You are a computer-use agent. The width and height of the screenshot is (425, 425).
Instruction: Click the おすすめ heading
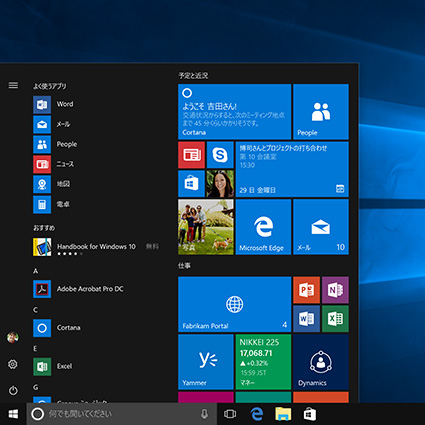point(44,228)
